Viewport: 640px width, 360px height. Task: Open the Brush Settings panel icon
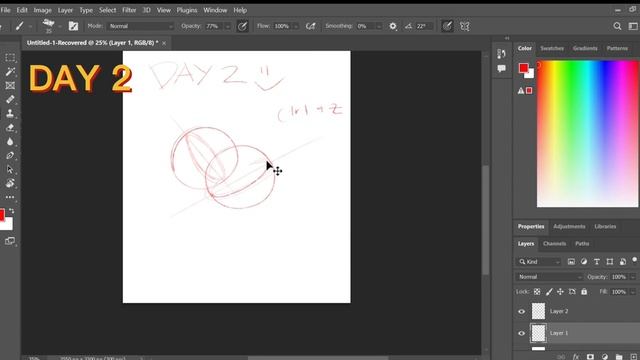click(73, 26)
